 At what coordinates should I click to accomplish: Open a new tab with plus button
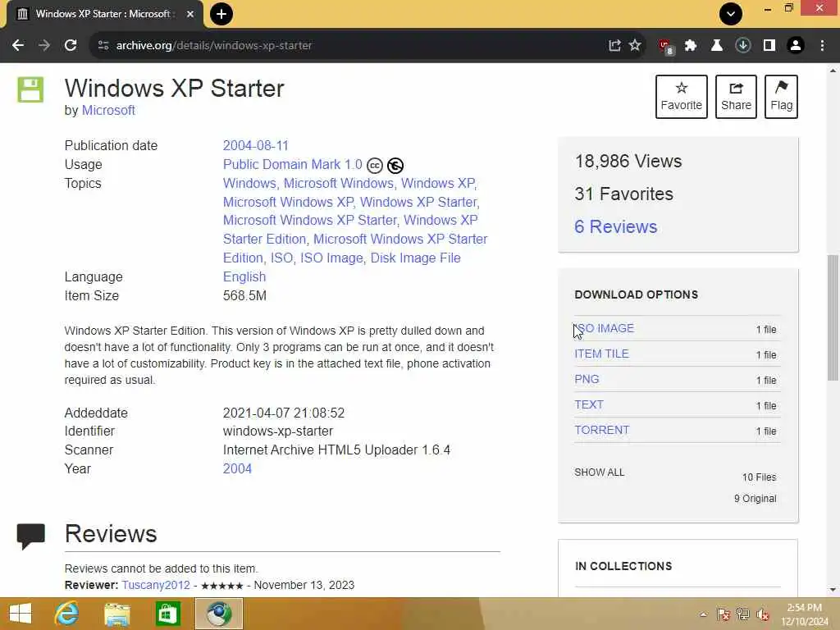pos(221,14)
